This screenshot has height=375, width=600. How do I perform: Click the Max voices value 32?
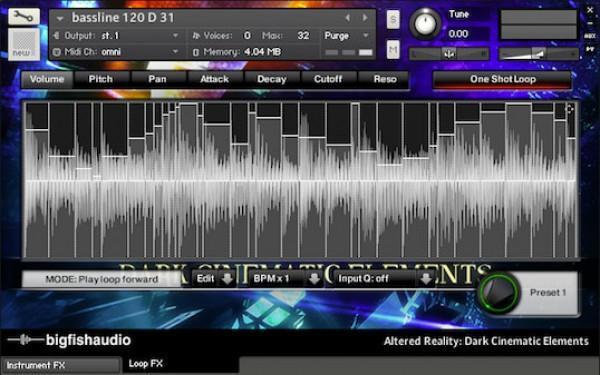click(x=303, y=36)
